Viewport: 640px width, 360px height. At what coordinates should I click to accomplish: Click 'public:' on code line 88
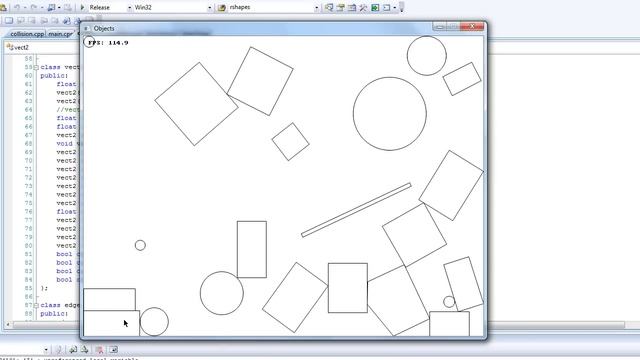(x=54, y=314)
